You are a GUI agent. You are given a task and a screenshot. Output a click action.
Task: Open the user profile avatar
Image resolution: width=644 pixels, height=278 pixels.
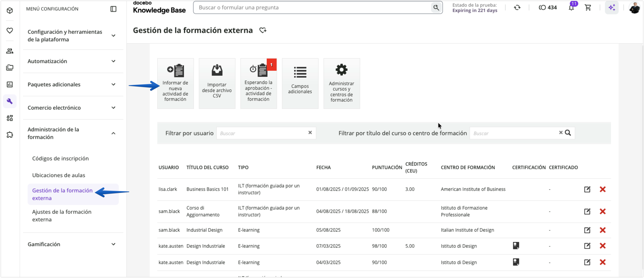tap(634, 8)
